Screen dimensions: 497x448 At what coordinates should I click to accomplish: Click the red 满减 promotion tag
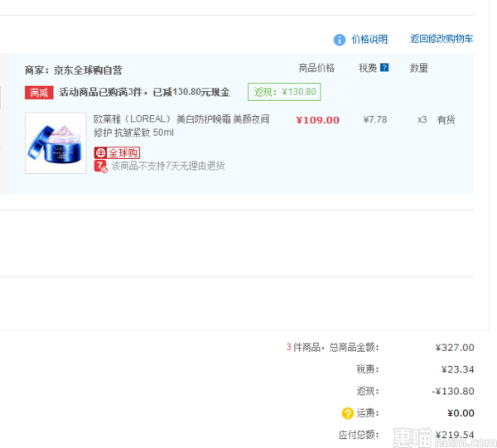coord(39,93)
